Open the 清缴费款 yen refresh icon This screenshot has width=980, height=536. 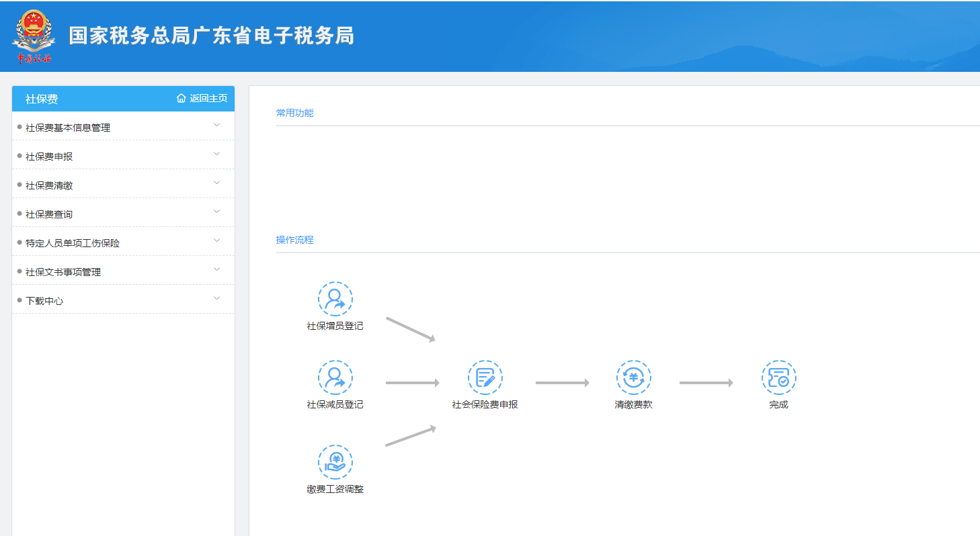coord(633,377)
